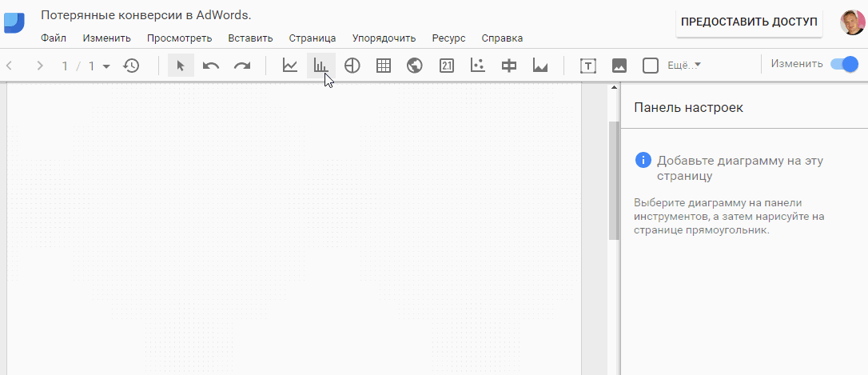This screenshot has width=868, height=375.
Task: Open the user account avatar
Action: pos(853,22)
